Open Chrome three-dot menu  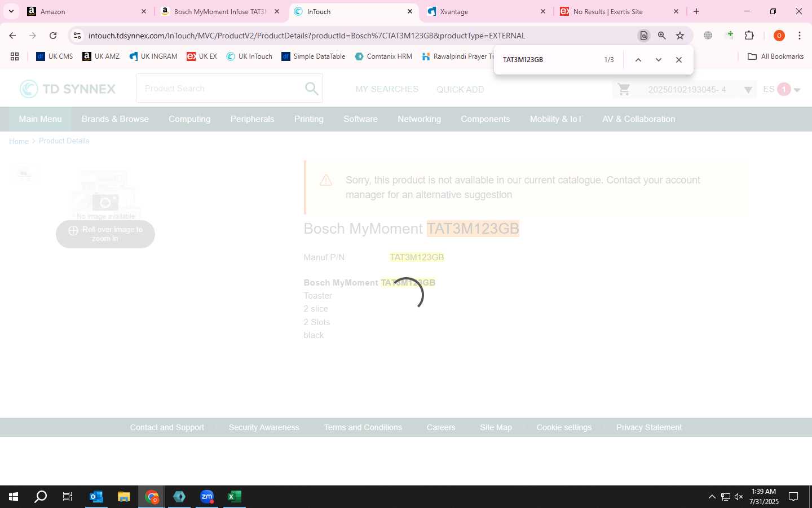[x=800, y=36]
